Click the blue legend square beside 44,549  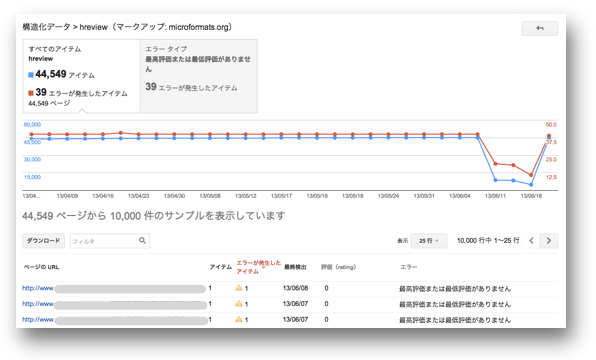(x=31, y=75)
